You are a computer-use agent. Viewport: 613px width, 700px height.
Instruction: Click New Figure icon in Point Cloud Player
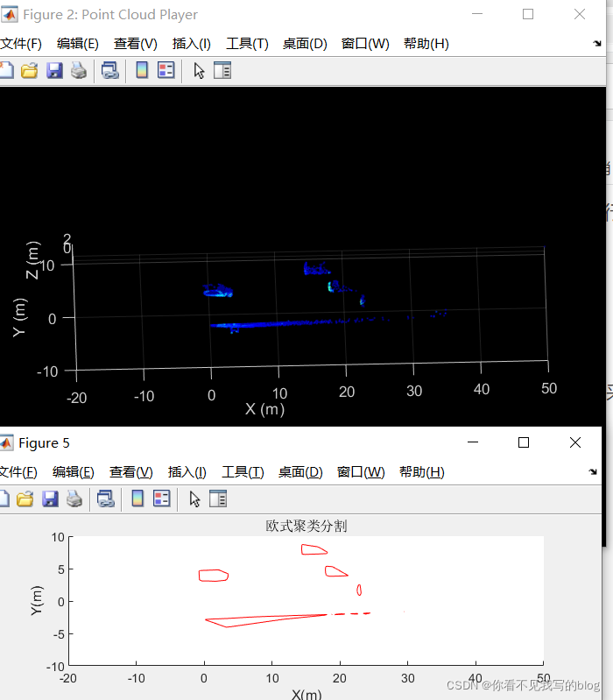pos(6,71)
